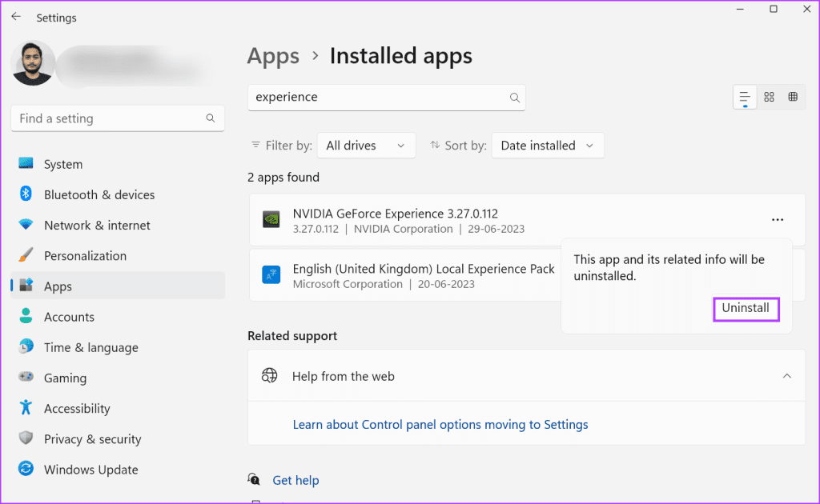Click the sort arrows icon beside Sort by

(x=433, y=145)
